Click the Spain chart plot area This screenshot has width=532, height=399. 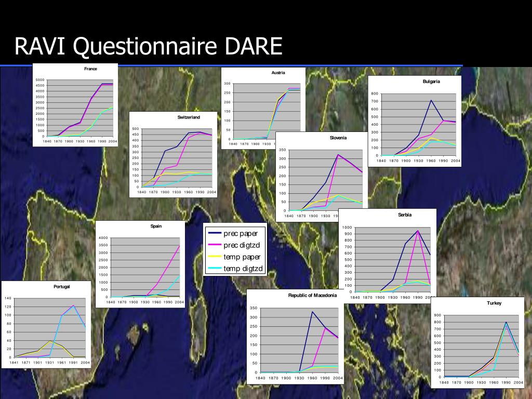145,268
